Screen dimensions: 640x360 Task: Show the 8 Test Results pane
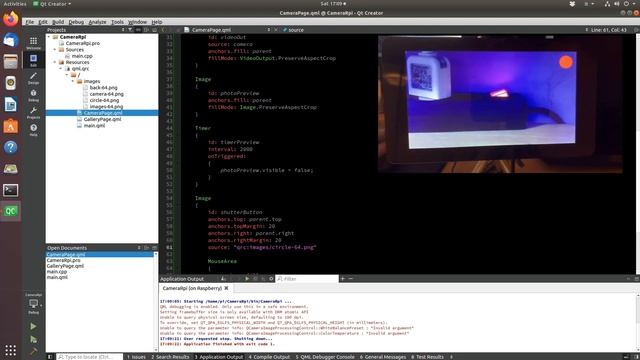(427, 357)
